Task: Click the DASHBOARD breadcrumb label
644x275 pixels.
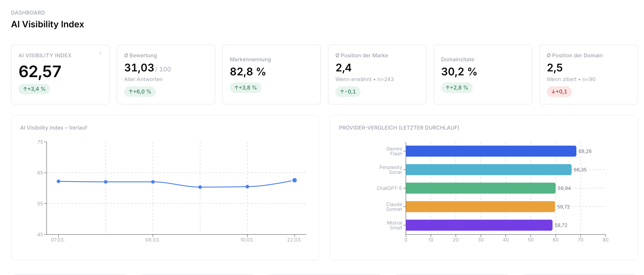Action: [x=28, y=13]
